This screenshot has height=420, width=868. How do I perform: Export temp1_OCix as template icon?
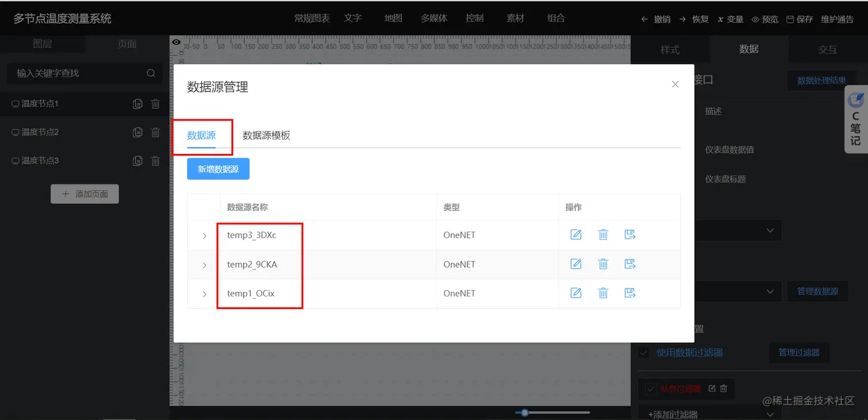coord(630,293)
